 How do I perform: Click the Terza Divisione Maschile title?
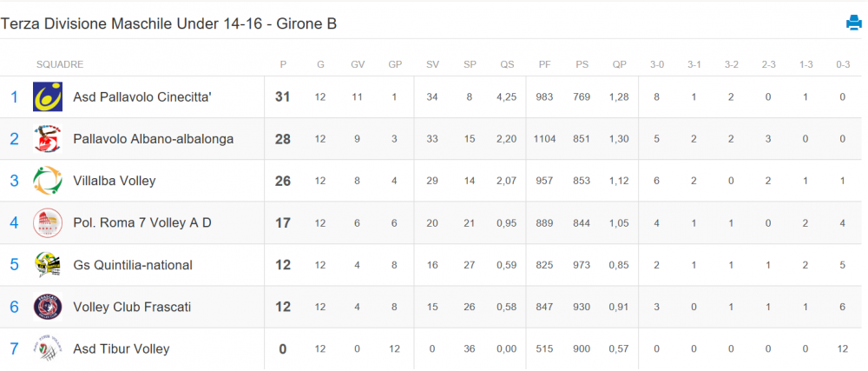[x=168, y=23]
